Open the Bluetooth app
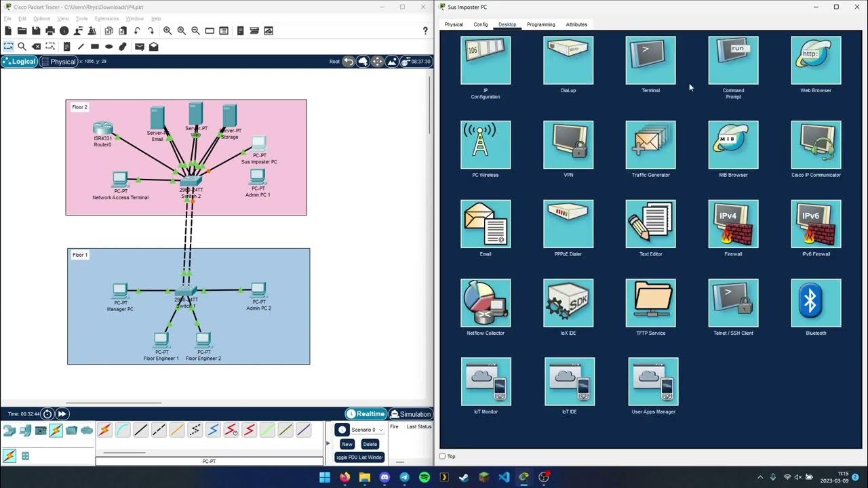 click(x=816, y=303)
